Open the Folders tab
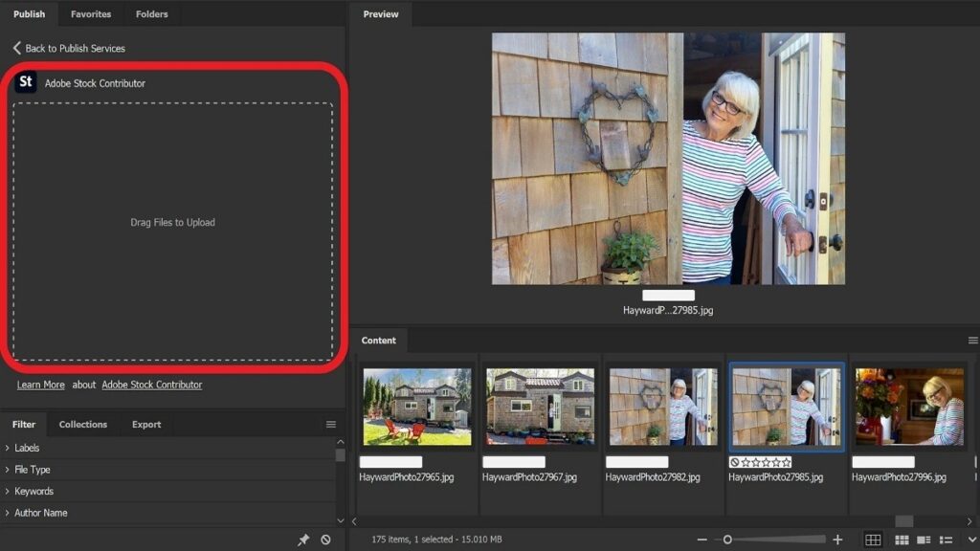The image size is (980, 551). click(x=151, y=13)
